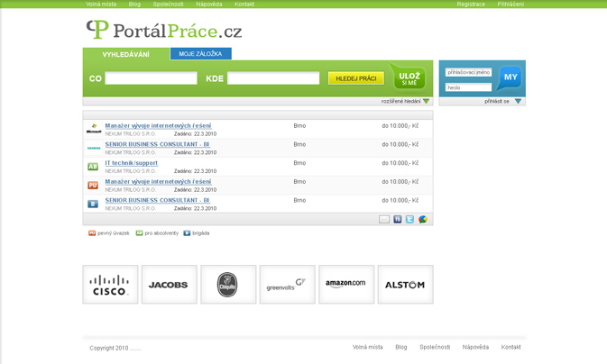The image size is (607, 364).
Task: Open the PortálPráce.cz logo homepage
Action: point(164,31)
